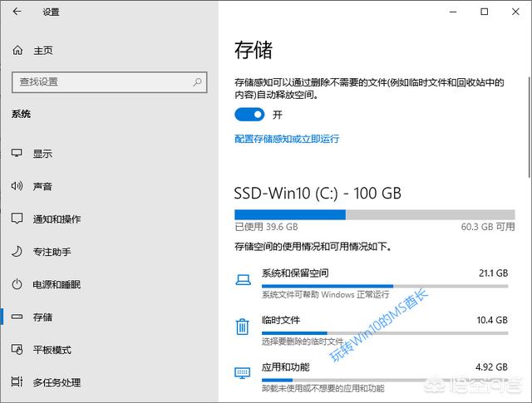Open Multitasking settings
The width and height of the screenshot is (532, 403).
tap(57, 382)
